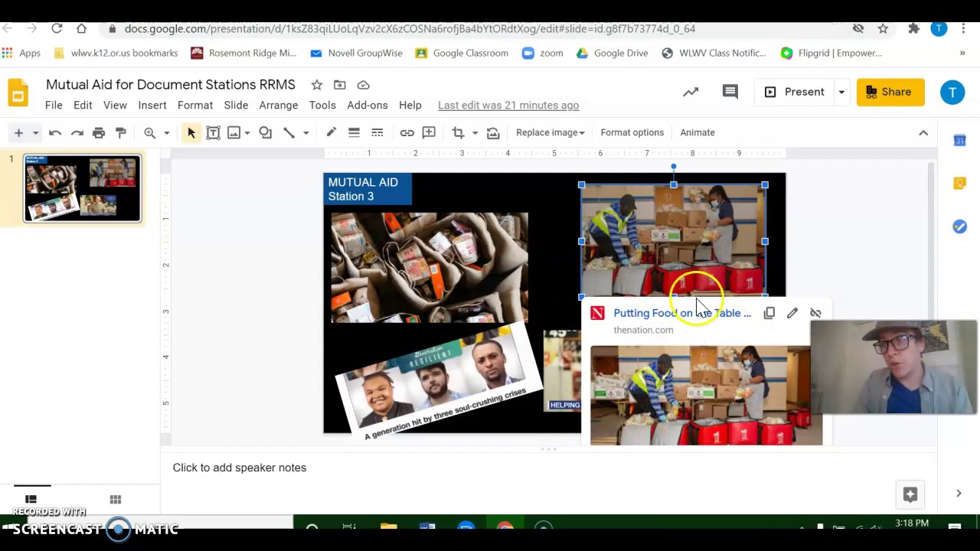Select the Line tool icon
This screenshot has height=551, width=980.
click(289, 132)
